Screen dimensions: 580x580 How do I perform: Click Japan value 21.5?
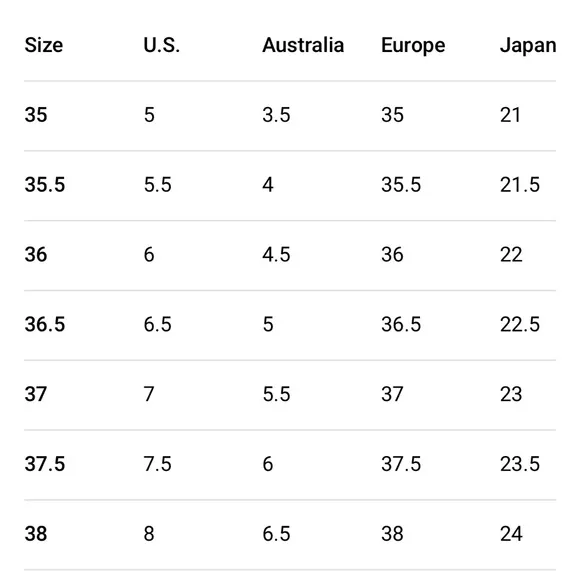pos(520,184)
